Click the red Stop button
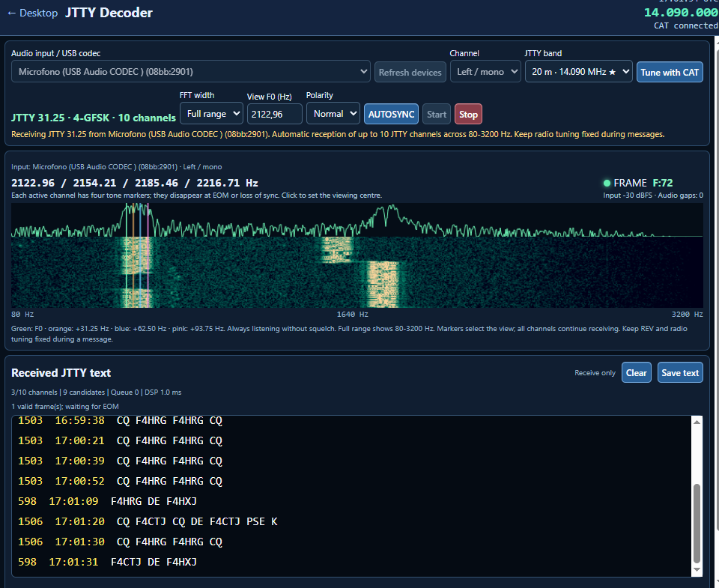 (x=468, y=114)
